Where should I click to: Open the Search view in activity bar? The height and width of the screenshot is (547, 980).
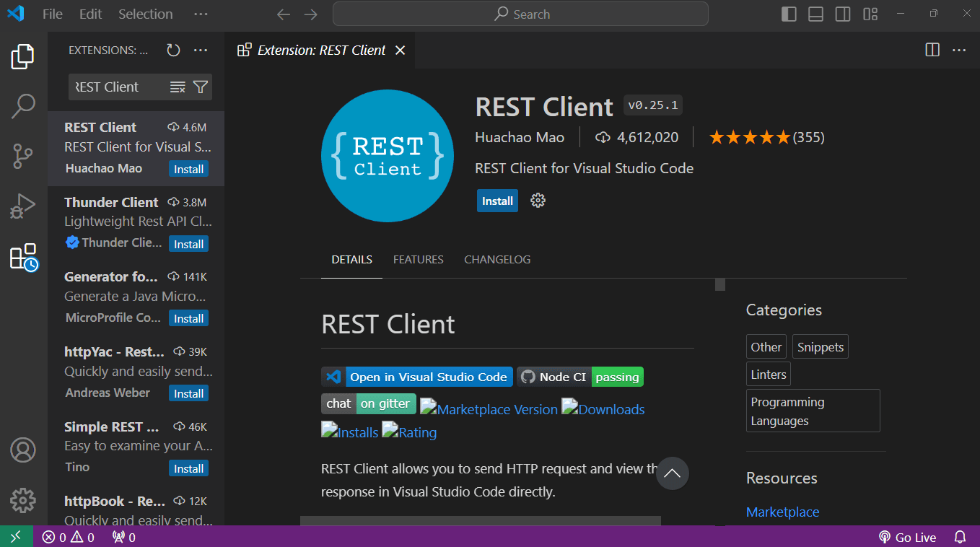coord(22,105)
